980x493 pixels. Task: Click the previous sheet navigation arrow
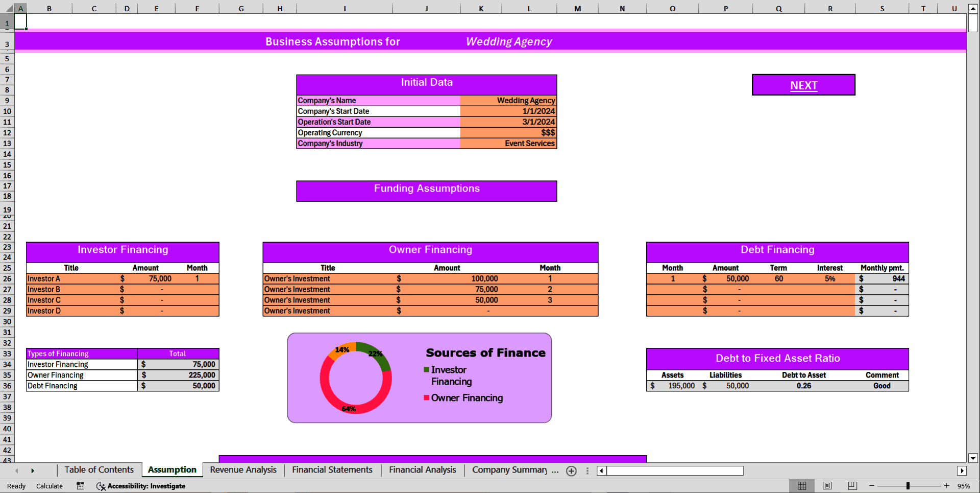(x=17, y=471)
